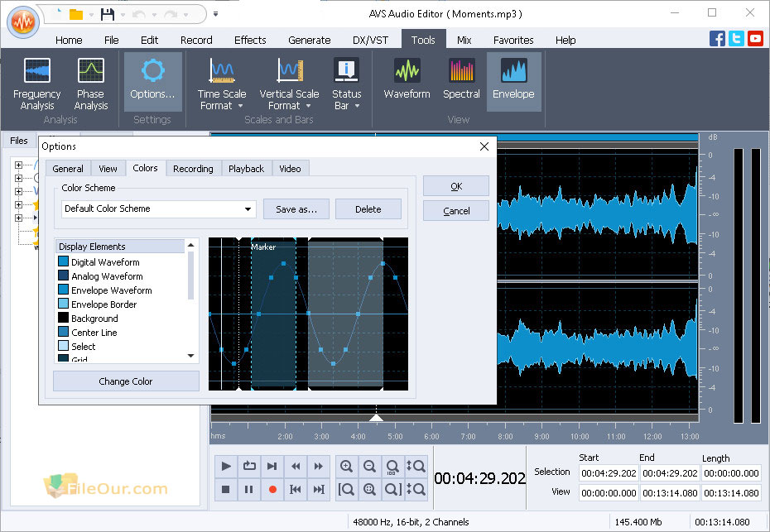Screen dimensions: 770x532
Task: Pause playback
Action: click(x=249, y=489)
